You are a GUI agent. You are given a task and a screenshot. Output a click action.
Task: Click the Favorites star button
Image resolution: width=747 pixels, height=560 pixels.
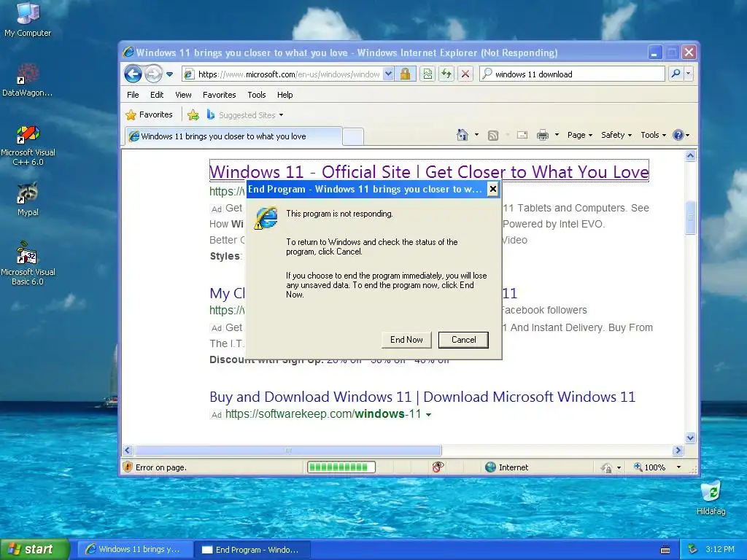(x=149, y=114)
